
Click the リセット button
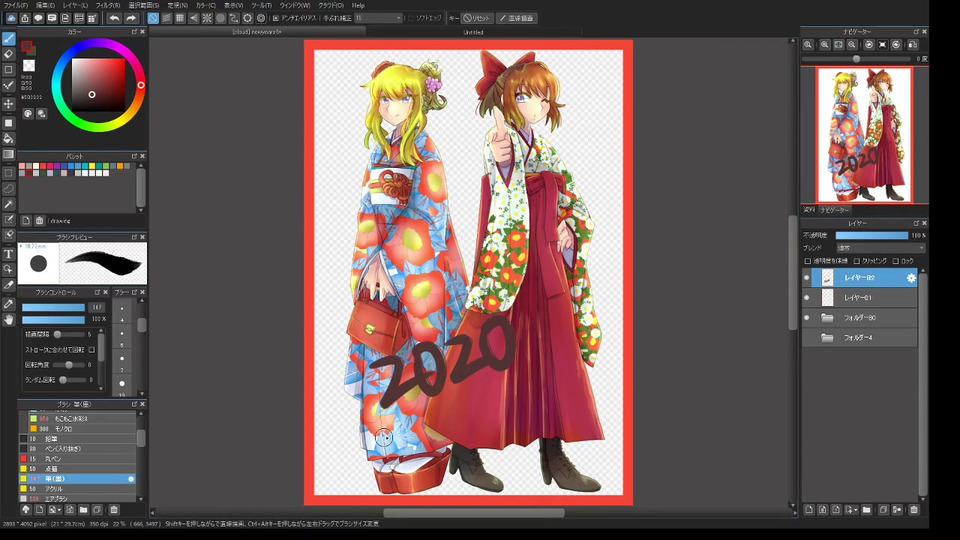point(477,18)
